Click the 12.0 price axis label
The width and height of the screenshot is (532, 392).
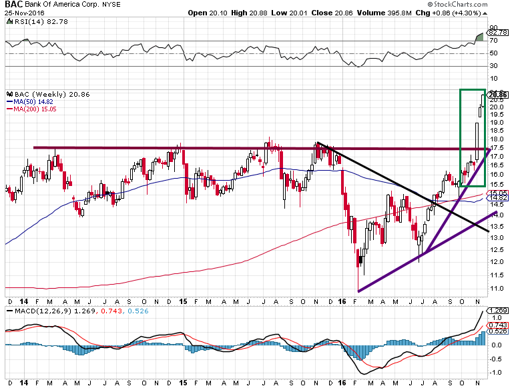pos(497,262)
